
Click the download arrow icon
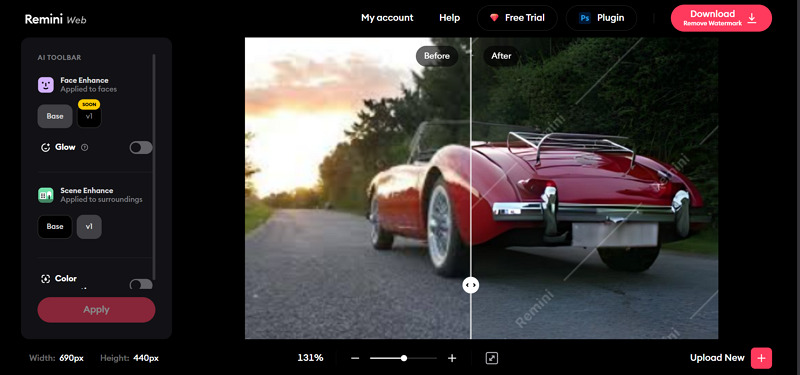tap(752, 18)
